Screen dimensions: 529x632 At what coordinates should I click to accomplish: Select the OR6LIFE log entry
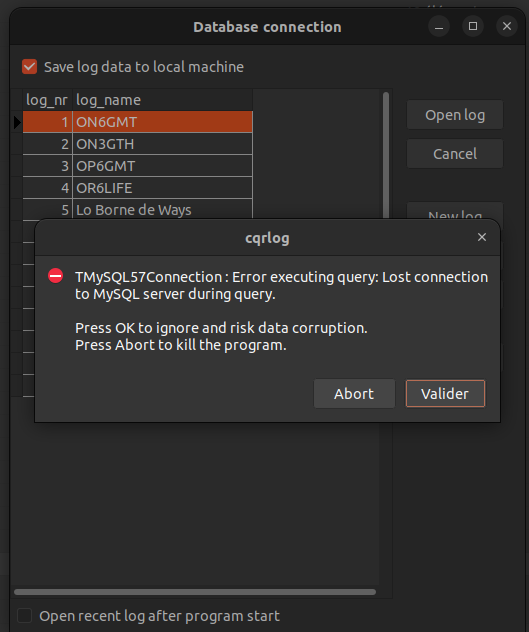click(137, 188)
